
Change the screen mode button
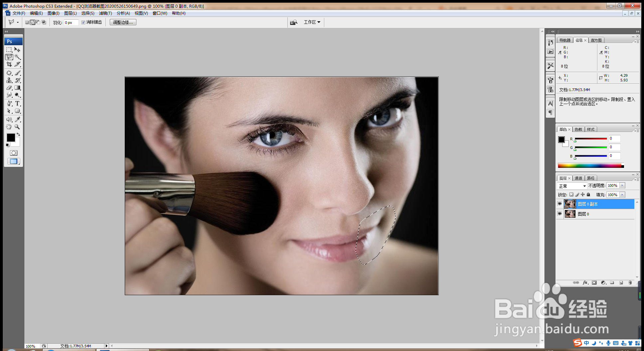click(14, 161)
